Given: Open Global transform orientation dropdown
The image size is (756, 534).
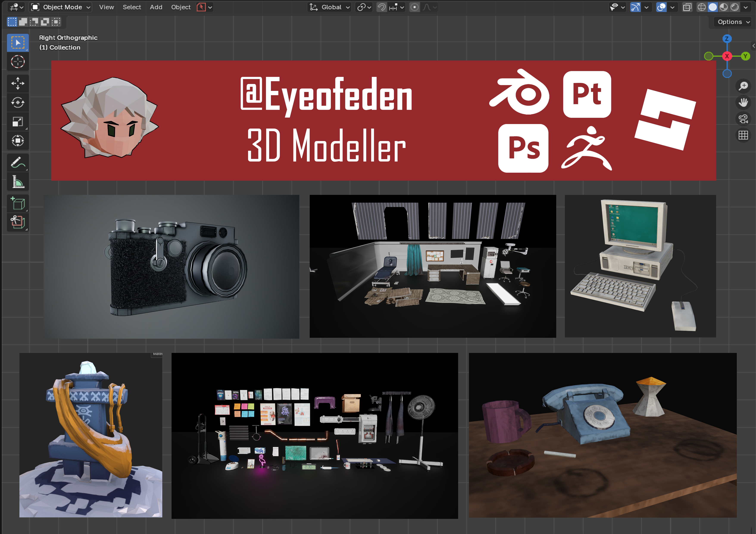Looking at the screenshot, I should (x=330, y=7).
